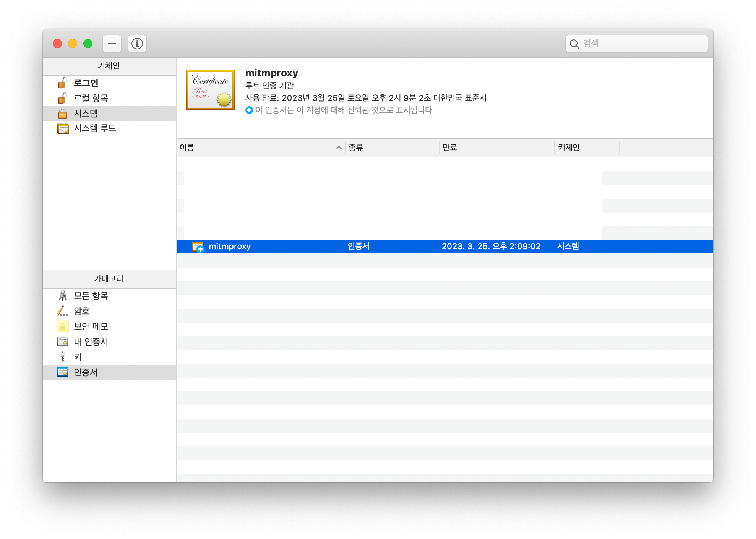Viewport: 756px width, 539px height.
Task: Choose the 인증서 category
Action: click(109, 372)
